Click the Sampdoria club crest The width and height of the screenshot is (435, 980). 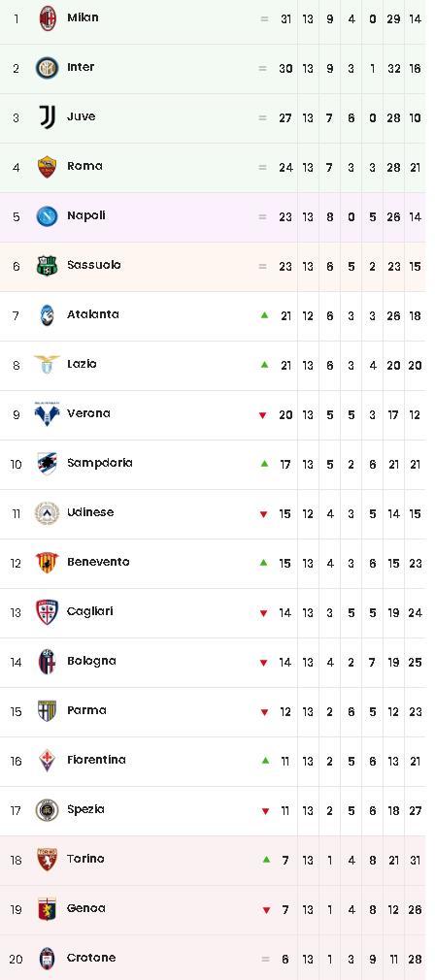click(47, 463)
